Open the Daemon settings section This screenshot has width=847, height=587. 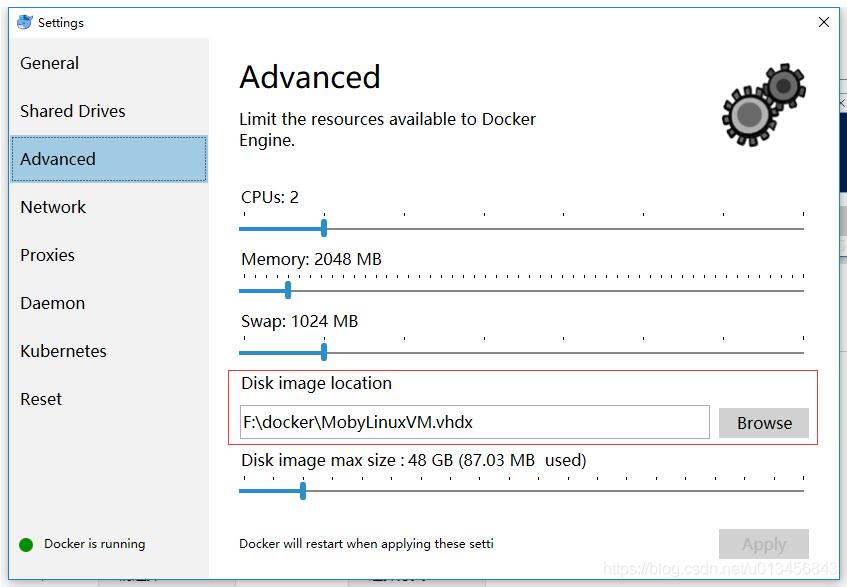pyautogui.click(x=52, y=302)
